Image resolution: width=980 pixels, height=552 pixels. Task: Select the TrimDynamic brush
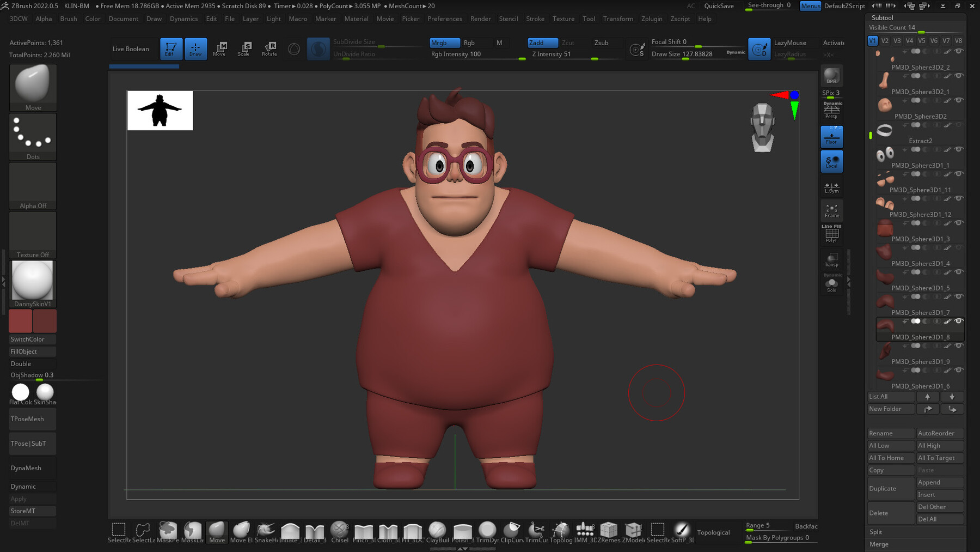[487, 532]
